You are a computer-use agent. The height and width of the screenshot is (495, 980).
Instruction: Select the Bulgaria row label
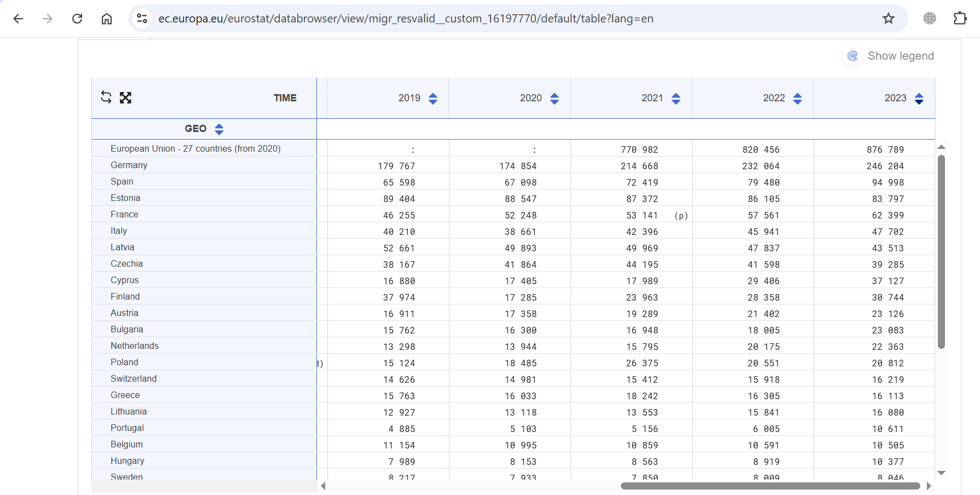(x=127, y=329)
